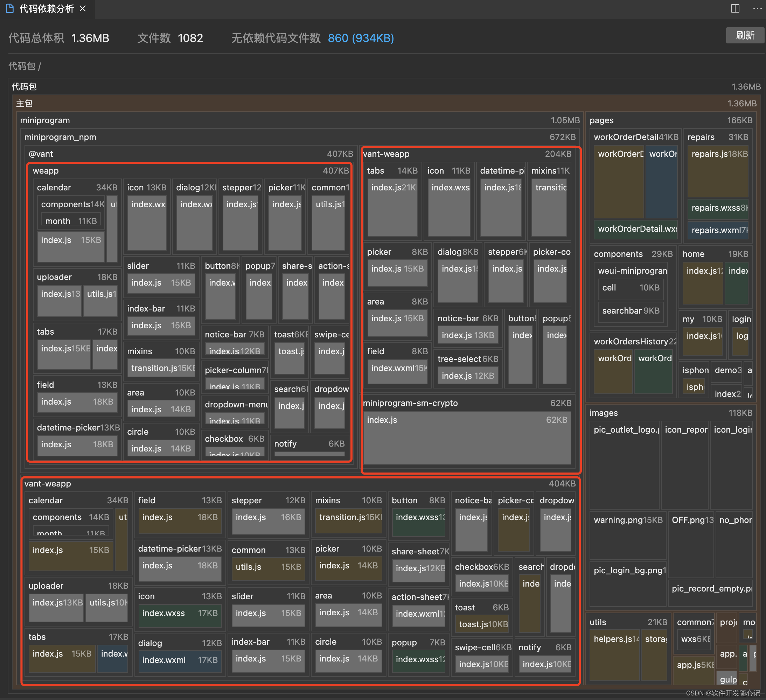766x700 pixels.
Task: Open the @vant 407KB block
Action: pos(191,154)
